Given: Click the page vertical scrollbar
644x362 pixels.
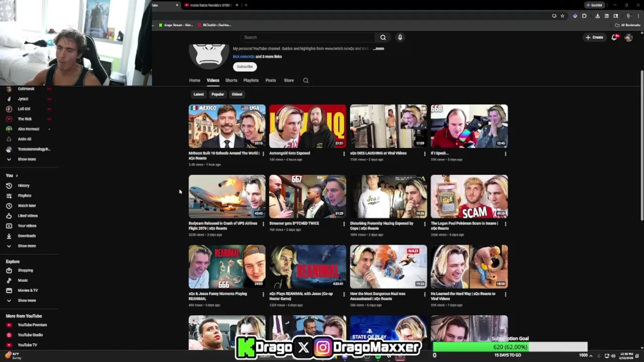Looking at the screenshot, I should 641,146.
